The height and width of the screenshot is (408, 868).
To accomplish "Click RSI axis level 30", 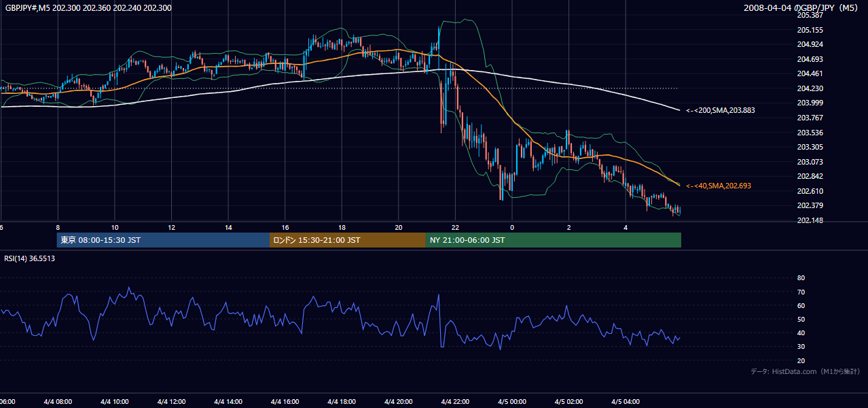I will pyautogui.click(x=801, y=347).
